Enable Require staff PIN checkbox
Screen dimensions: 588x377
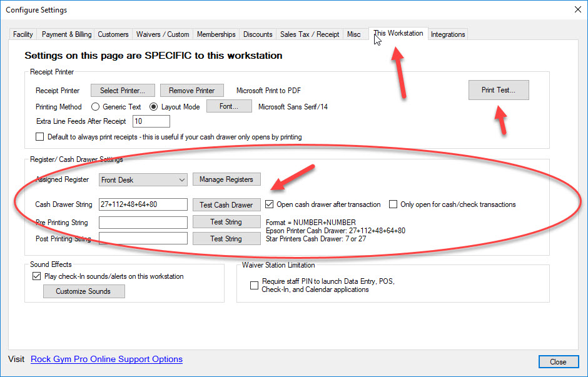254,285
